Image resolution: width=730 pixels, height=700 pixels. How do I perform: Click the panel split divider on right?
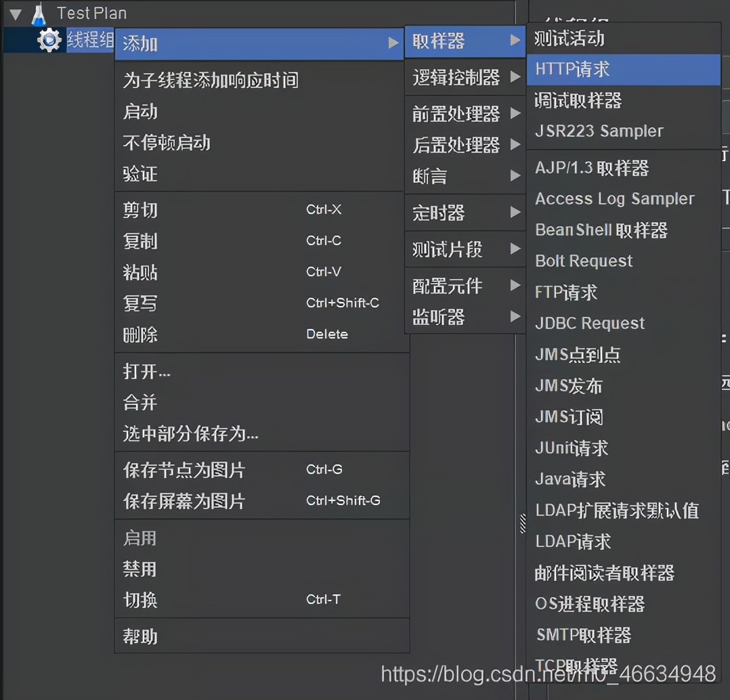coord(521,521)
